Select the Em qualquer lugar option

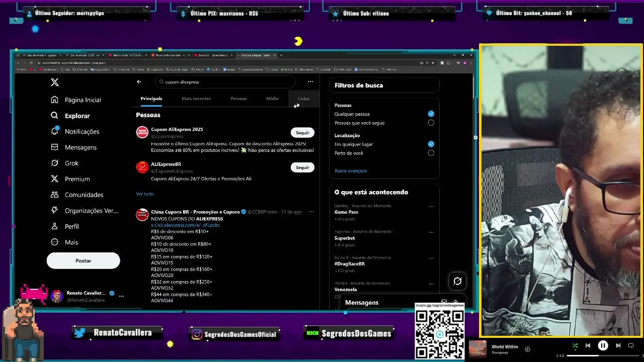coord(431,144)
